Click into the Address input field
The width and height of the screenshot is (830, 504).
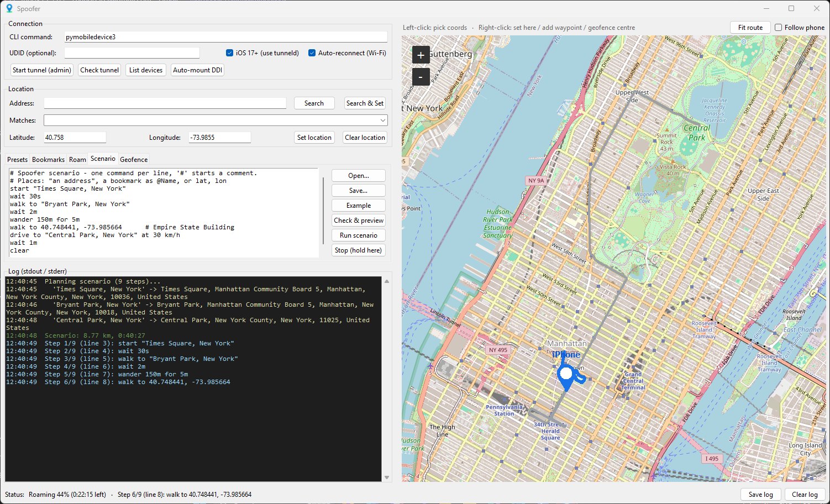click(165, 103)
